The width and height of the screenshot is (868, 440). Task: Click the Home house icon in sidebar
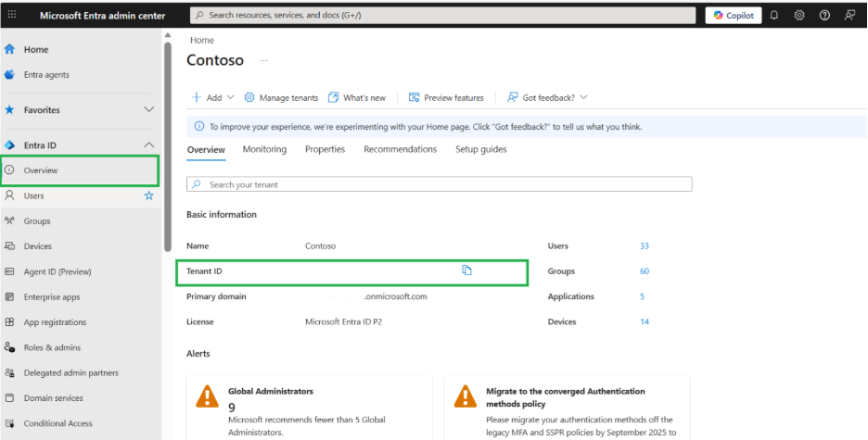click(9, 49)
